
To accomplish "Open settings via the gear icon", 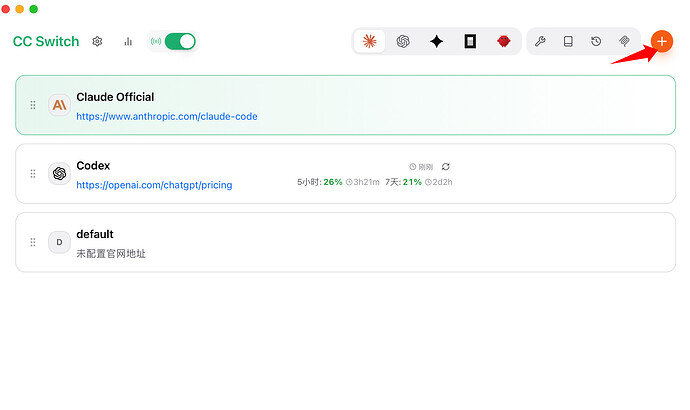I will [97, 41].
